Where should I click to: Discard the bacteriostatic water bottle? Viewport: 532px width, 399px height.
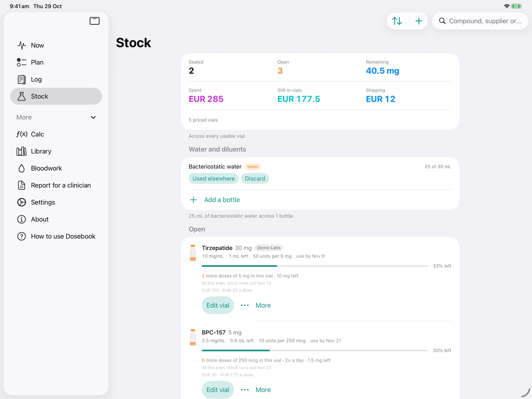tap(255, 179)
